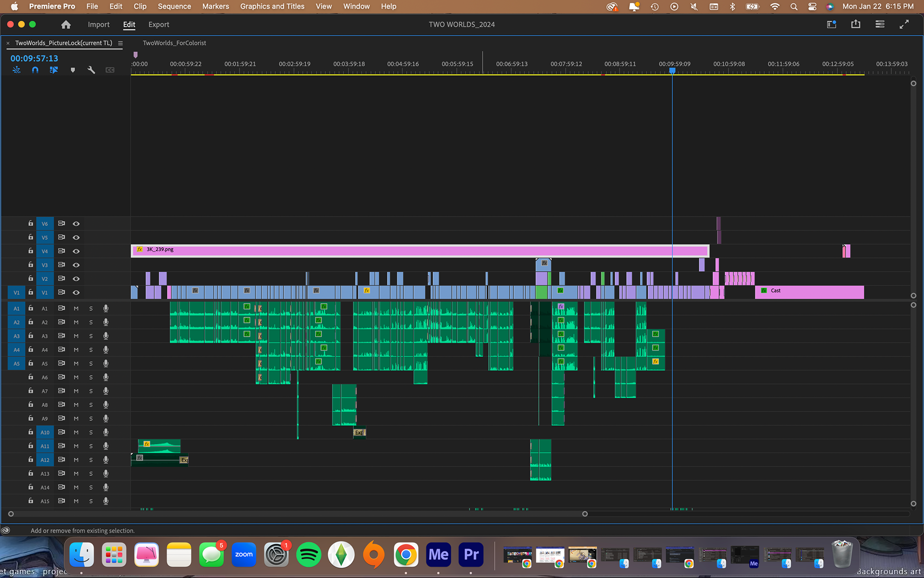This screenshot has width=924, height=578.
Task: Click playhead timecode 00:09:57:13
Action: click(34, 58)
